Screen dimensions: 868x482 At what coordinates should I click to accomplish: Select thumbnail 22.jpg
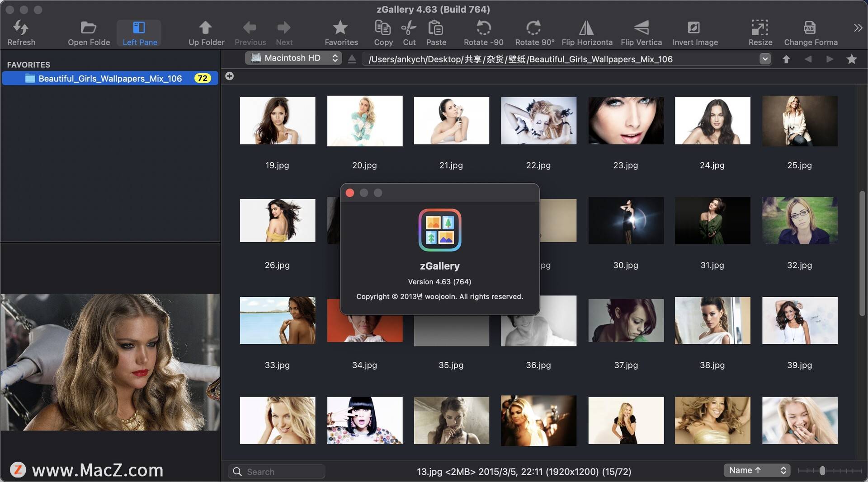[x=539, y=121]
